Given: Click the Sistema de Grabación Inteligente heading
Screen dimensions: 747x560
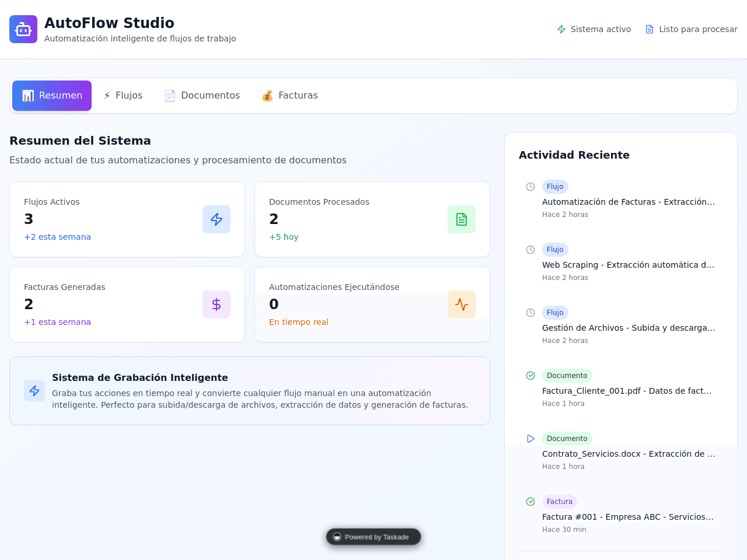Looking at the screenshot, I should [140, 377].
